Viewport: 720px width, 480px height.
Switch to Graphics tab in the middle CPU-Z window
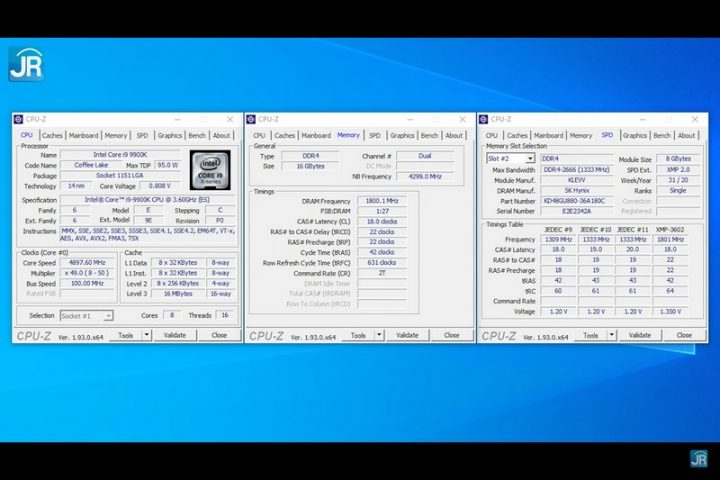click(402, 136)
